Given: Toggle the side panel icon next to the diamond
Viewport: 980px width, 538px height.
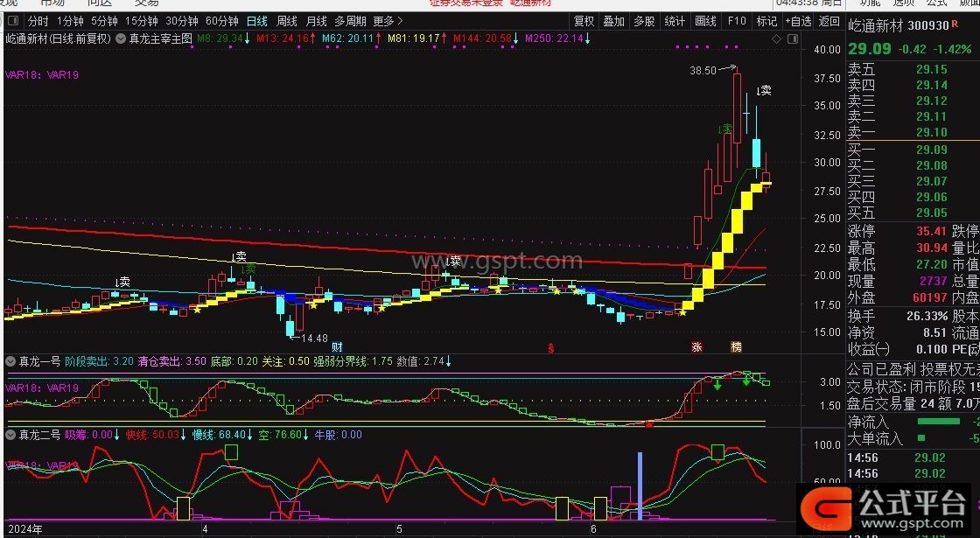Looking at the screenshot, I should (793, 38).
